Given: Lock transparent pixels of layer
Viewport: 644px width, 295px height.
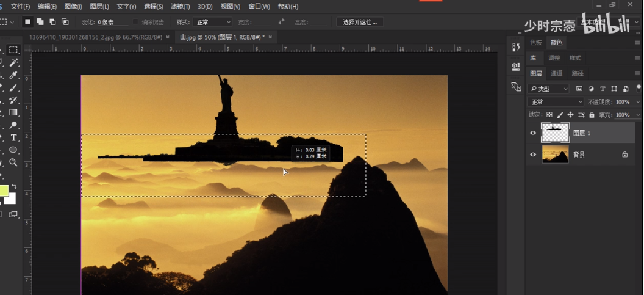Looking at the screenshot, I should point(549,115).
